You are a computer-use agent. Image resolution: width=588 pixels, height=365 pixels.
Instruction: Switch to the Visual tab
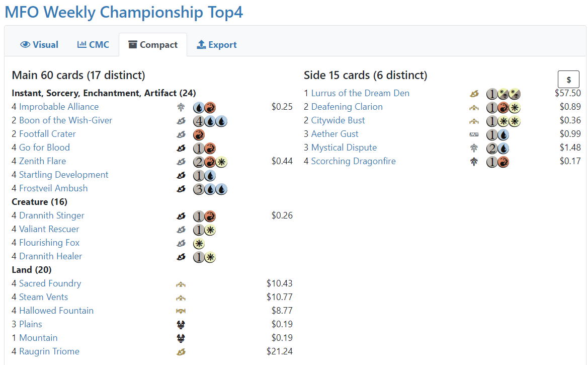(39, 45)
